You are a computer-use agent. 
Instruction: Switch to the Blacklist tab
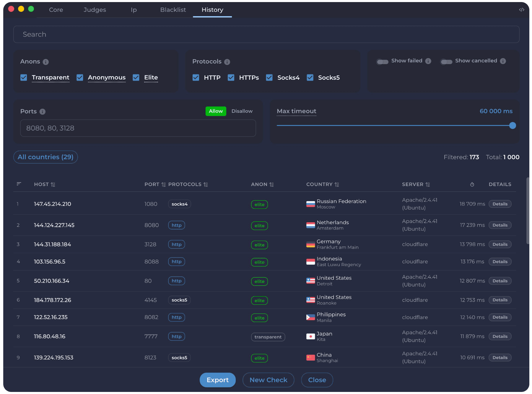tap(173, 10)
